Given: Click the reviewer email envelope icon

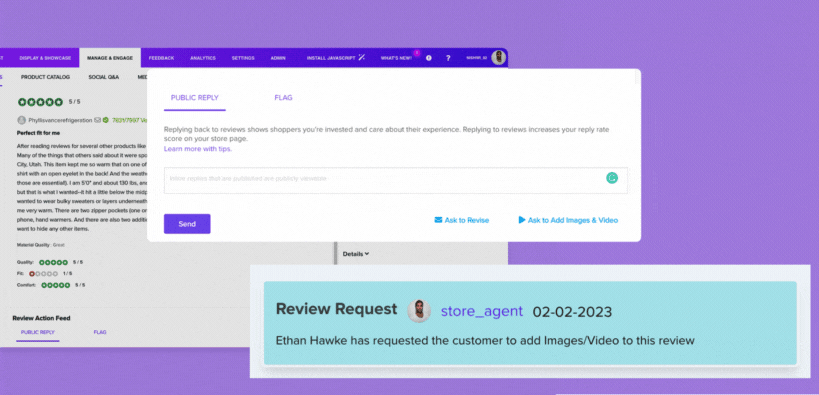Looking at the screenshot, I should [97, 120].
